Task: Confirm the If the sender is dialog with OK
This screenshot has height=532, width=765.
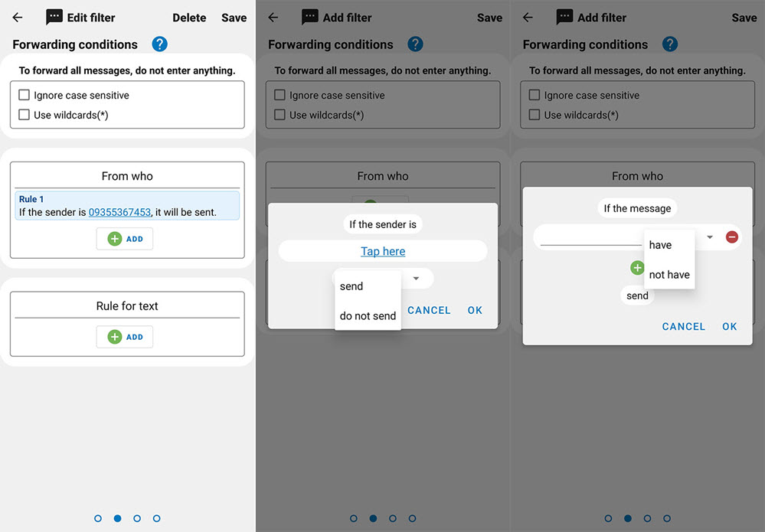Action: tap(475, 310)
